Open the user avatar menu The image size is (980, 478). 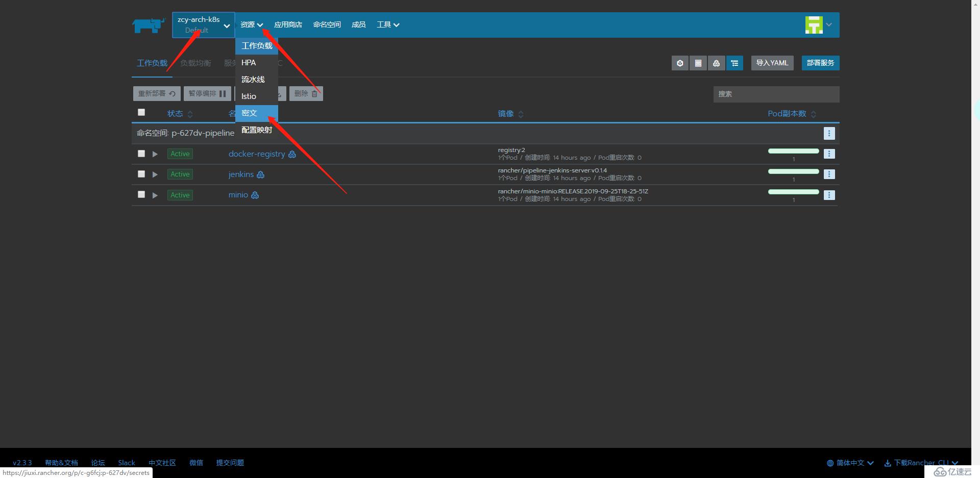click(814, 24)
